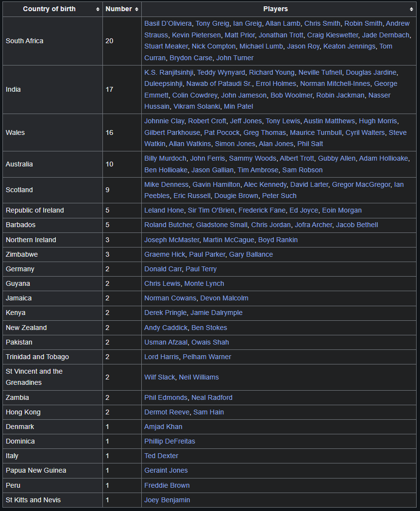Open Phil Edmonds link

(x=166, y=397)
